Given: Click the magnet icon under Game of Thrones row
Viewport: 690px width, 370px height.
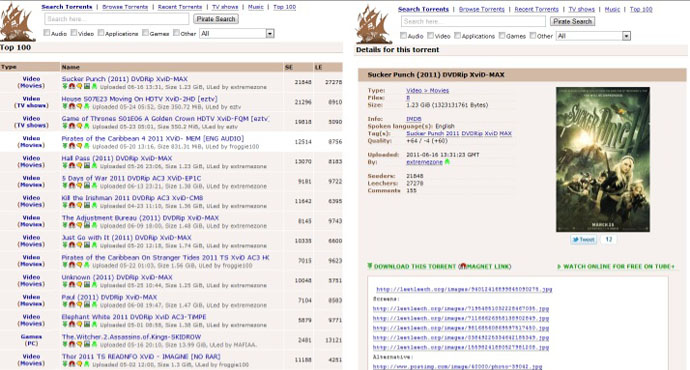Looking at the screenshot, I should [72, 126].
